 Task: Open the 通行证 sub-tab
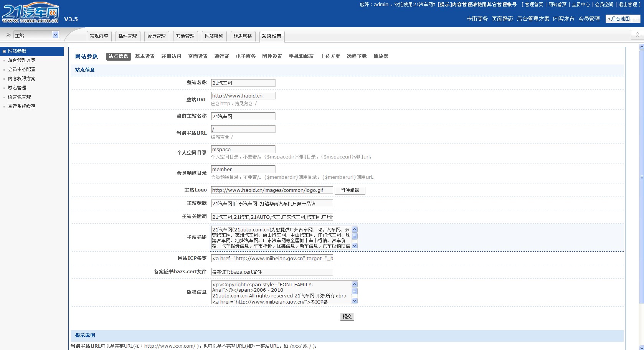coord(221,56)
